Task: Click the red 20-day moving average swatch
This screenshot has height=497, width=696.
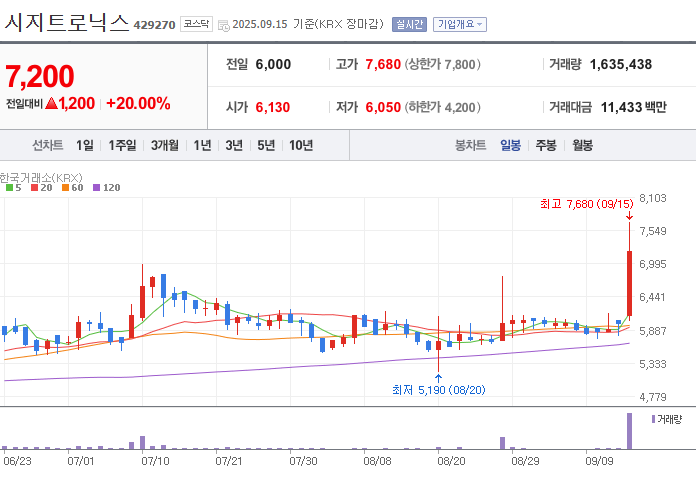Action: pos(35,188)
